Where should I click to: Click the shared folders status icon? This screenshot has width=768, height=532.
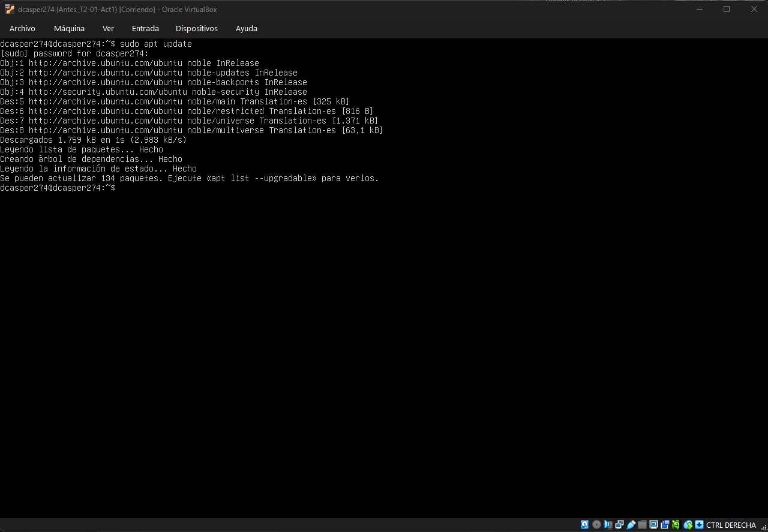642,525
